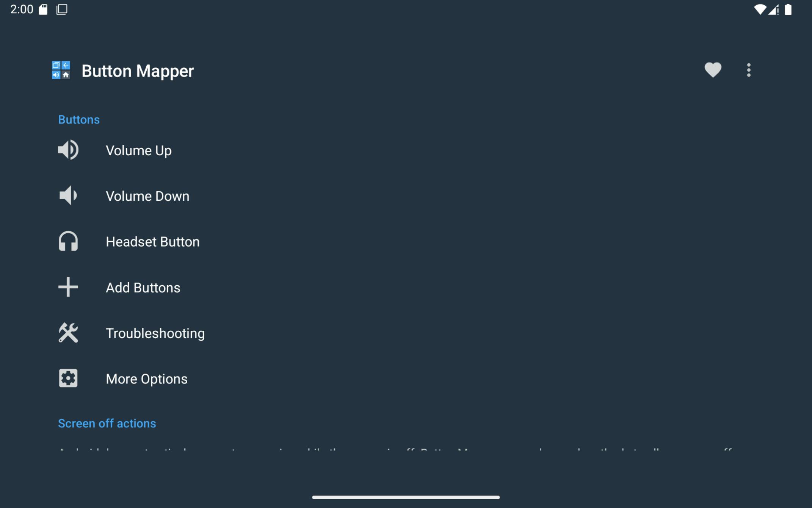Open the three-dot overflow menu

pyautogui.click(x=748, y=70)
